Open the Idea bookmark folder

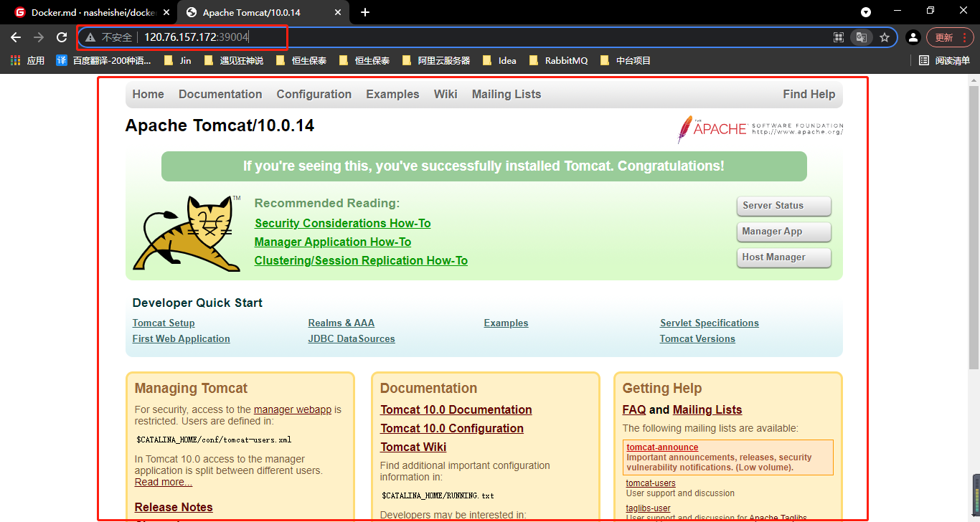click(x=500, y=61)
